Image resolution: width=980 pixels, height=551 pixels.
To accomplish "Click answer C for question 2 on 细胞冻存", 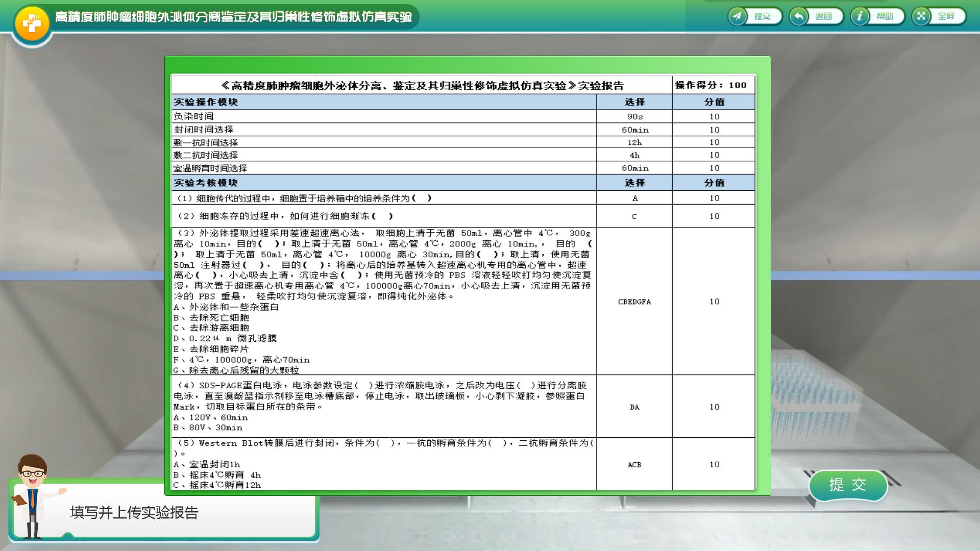I will 634,216.
